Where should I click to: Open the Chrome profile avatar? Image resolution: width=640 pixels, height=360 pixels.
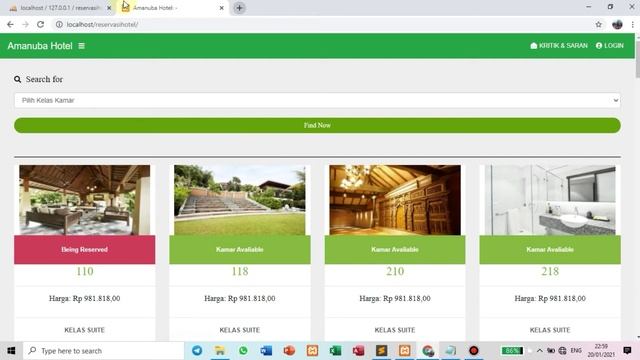point(617,24)
